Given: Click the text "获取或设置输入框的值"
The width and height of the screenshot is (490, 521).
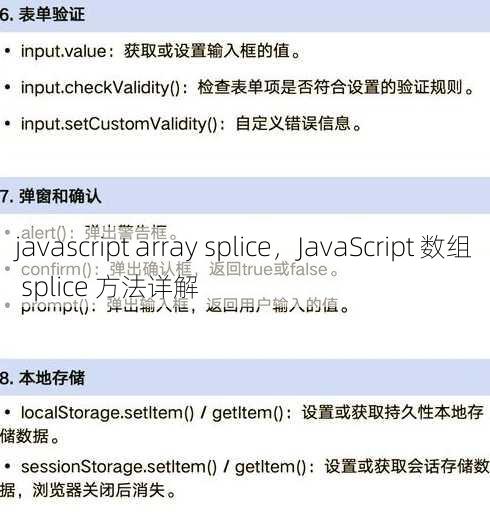Looking at the screenshot, I should click(207, 51).
